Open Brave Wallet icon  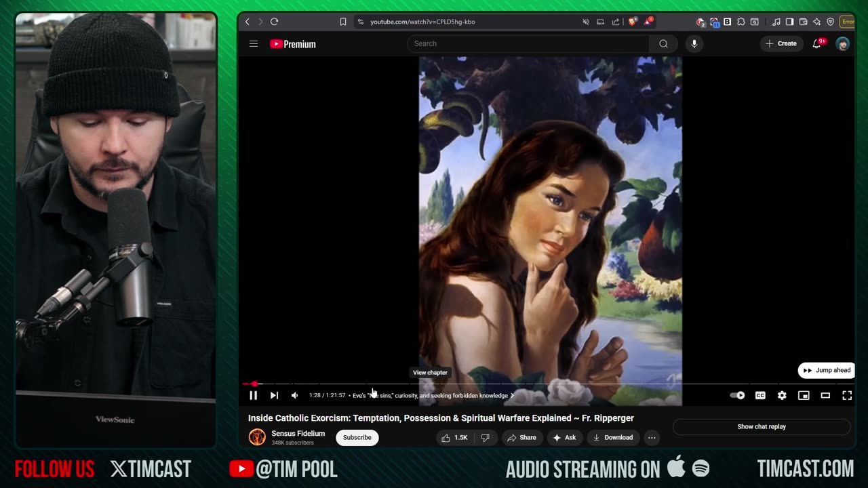point(803,22)
